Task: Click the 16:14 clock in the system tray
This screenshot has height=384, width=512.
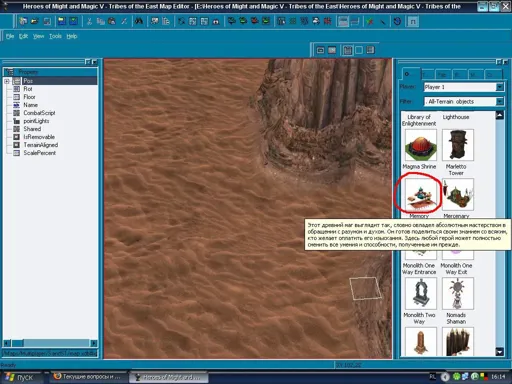Action: click(x=498, y=377)
